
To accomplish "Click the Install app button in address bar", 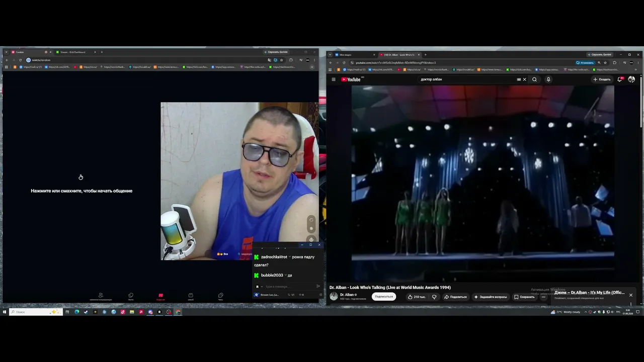I will coord(585,62).
